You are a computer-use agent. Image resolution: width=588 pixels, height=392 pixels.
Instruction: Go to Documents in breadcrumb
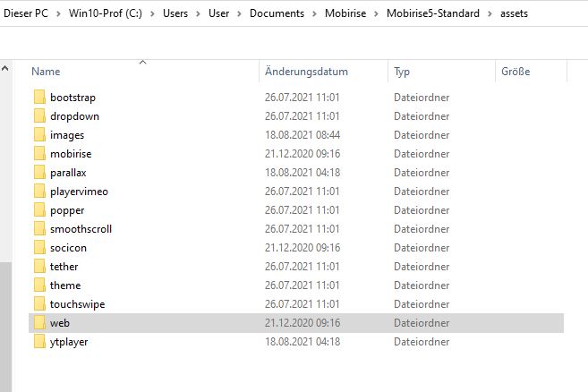277,13
